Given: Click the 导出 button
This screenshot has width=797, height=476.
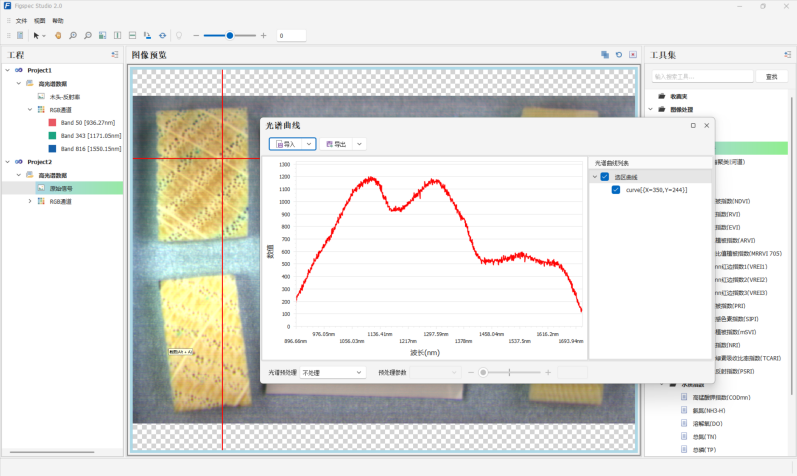Looking at the screenshot, I should 336,144.
